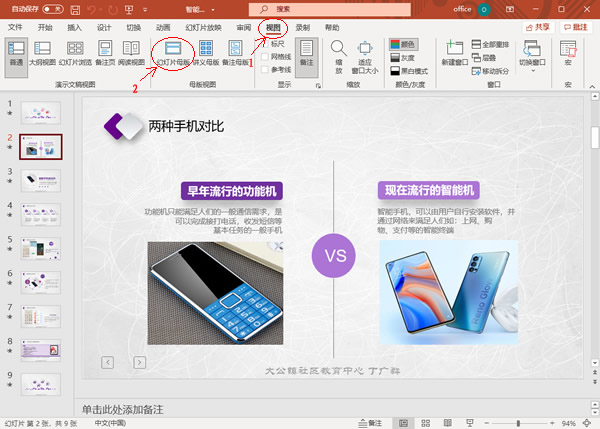The height and width of the screenshot is (429, 600).
Task: Select the 灰度 grayscale color mode
Action: [403, 58]
